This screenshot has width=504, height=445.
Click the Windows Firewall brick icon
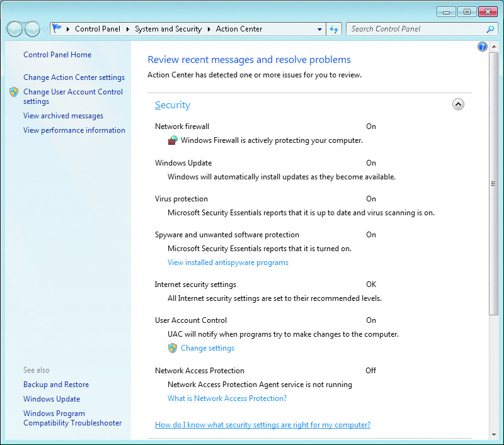click(173, 140)
